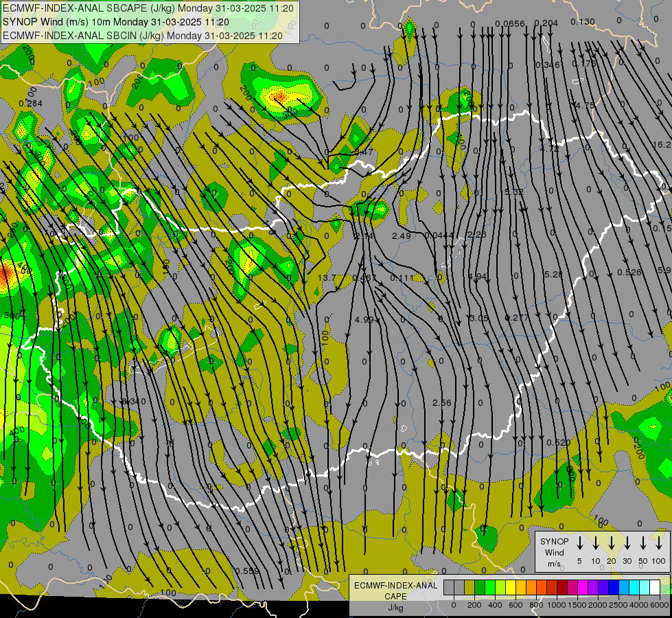
Task: Click the map value '0.284'
Action: [30, 104]
